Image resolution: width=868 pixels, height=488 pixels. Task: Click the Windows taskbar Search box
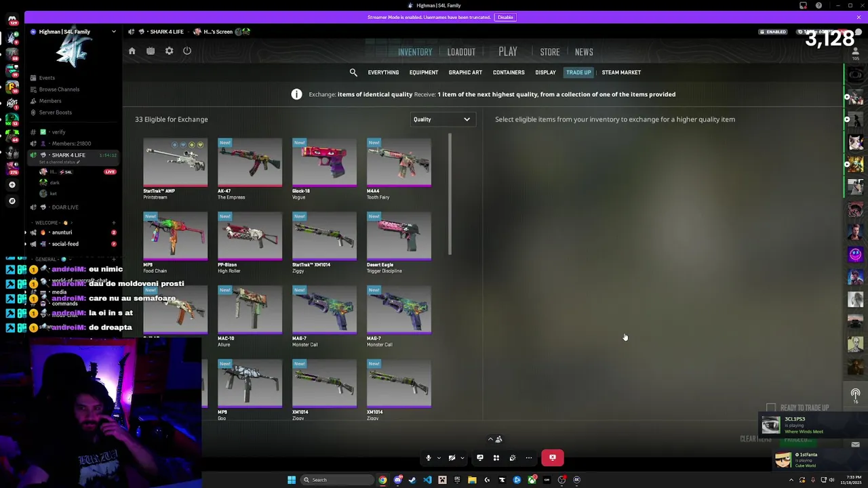coord(338,480)
